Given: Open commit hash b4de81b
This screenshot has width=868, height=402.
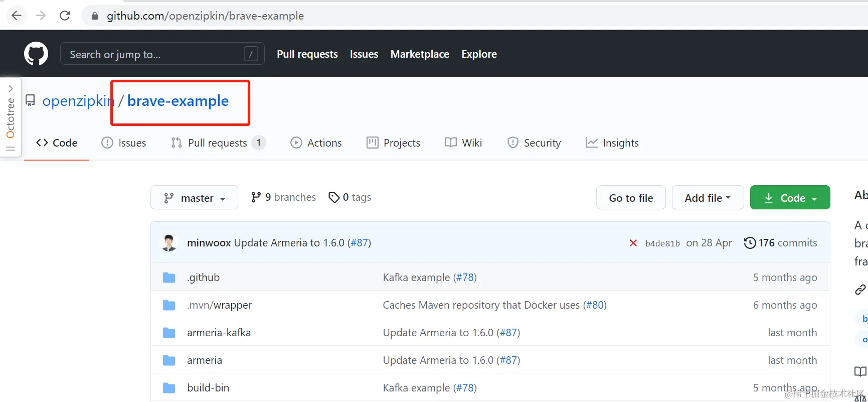Looking at the screenshot, I should [x=662, y=243].
